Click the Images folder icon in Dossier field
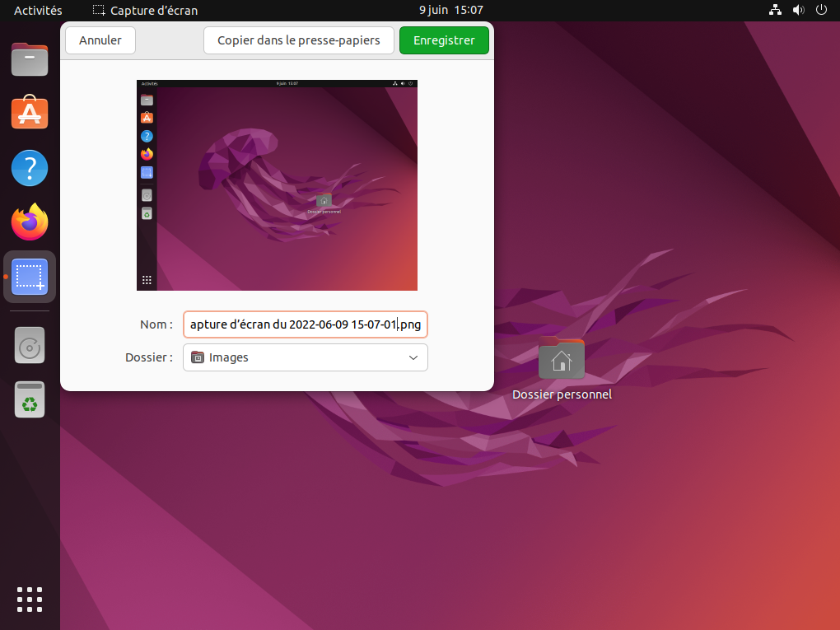 click(x=198, y=357)
